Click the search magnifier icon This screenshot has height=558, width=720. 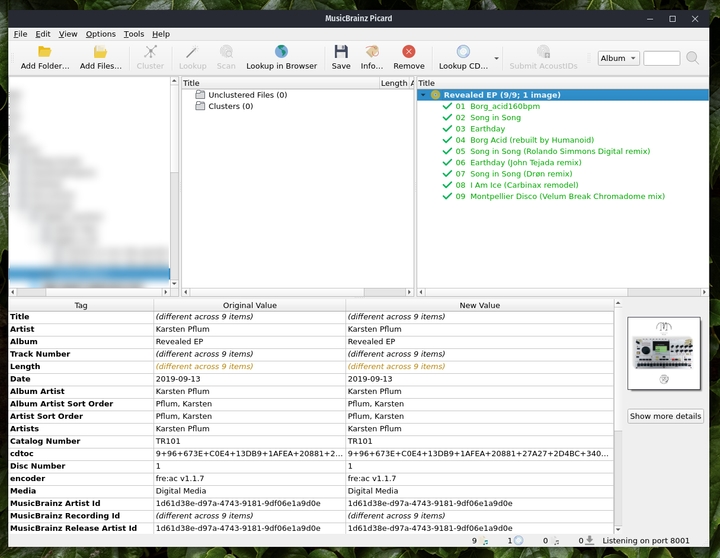point(692,58)
